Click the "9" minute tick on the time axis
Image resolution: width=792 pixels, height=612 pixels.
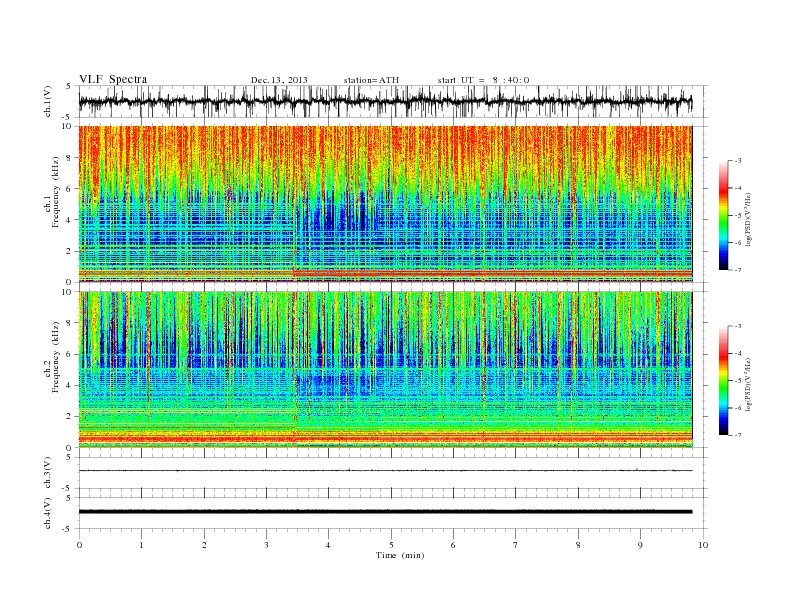click(x=640, y=545)
